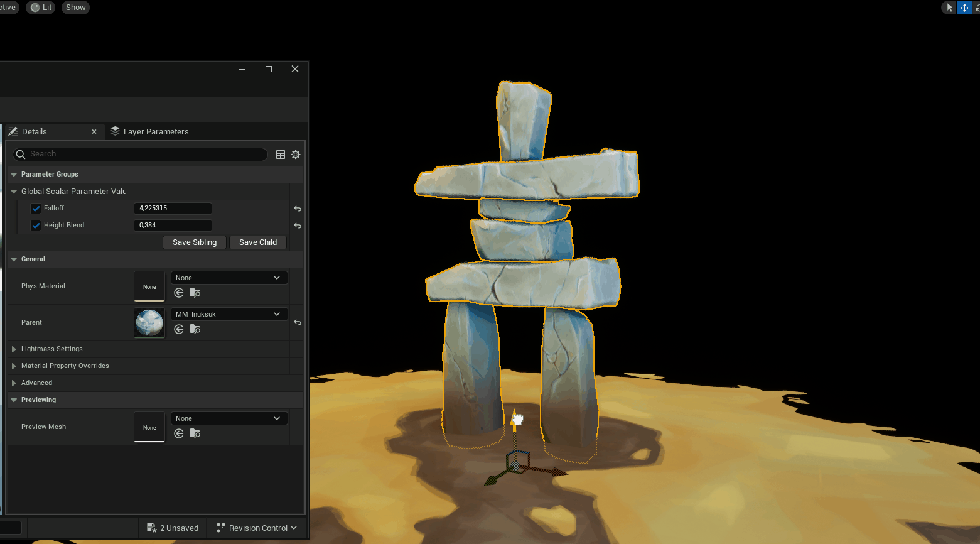Toggle the Falloff parameter checkbox

(35, 208)
